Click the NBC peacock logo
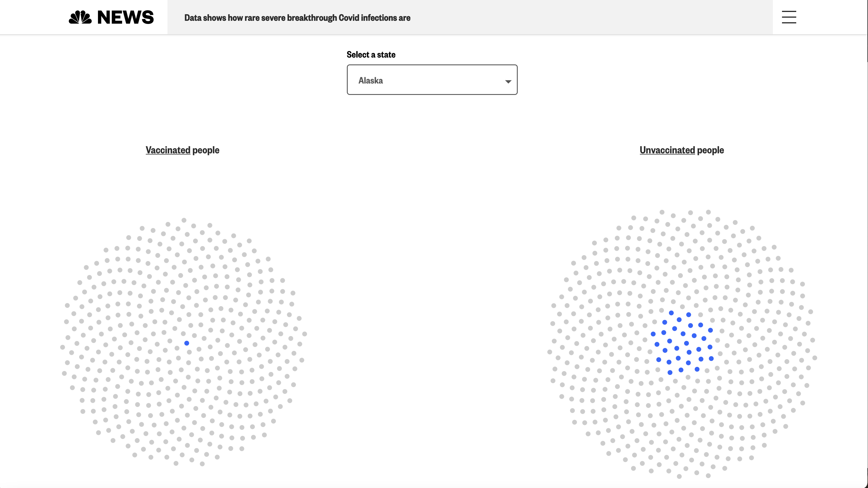The height and width of the screenshot is (488, 868). pos(80,17)
